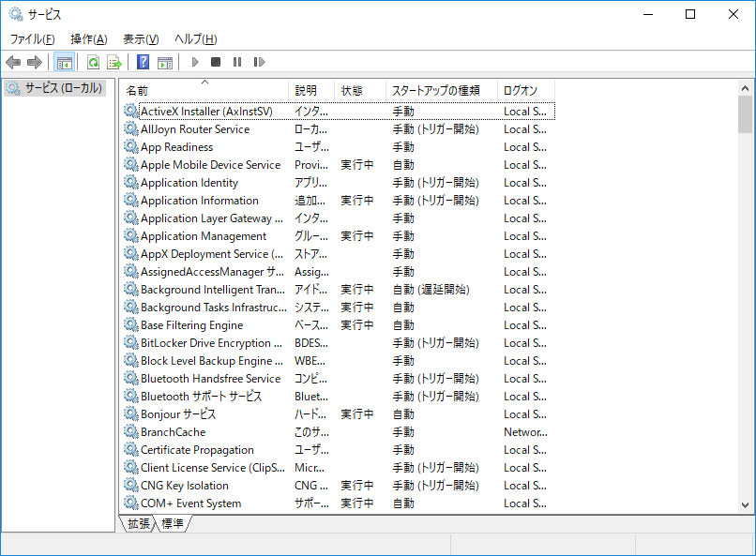Image resolution: width=756 pixels, height=556 pixels.
Task: Select the Application Information service name
Action: [x=199, y=201]
